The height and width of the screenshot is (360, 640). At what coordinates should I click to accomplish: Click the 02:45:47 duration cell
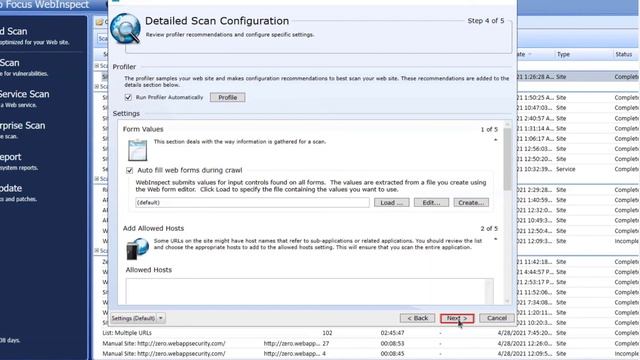pos(392,333)
